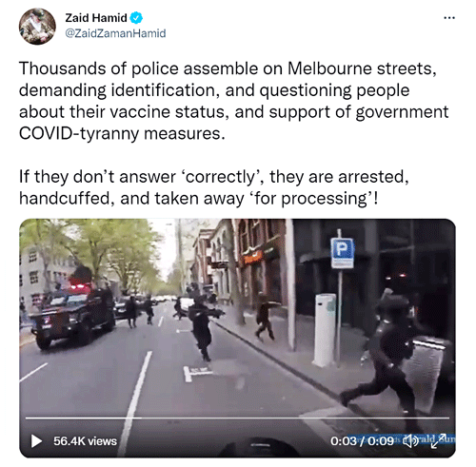Viewport: 476px width, 467px height.
Task: Click the blue verified badge
Action: (137, 18)
